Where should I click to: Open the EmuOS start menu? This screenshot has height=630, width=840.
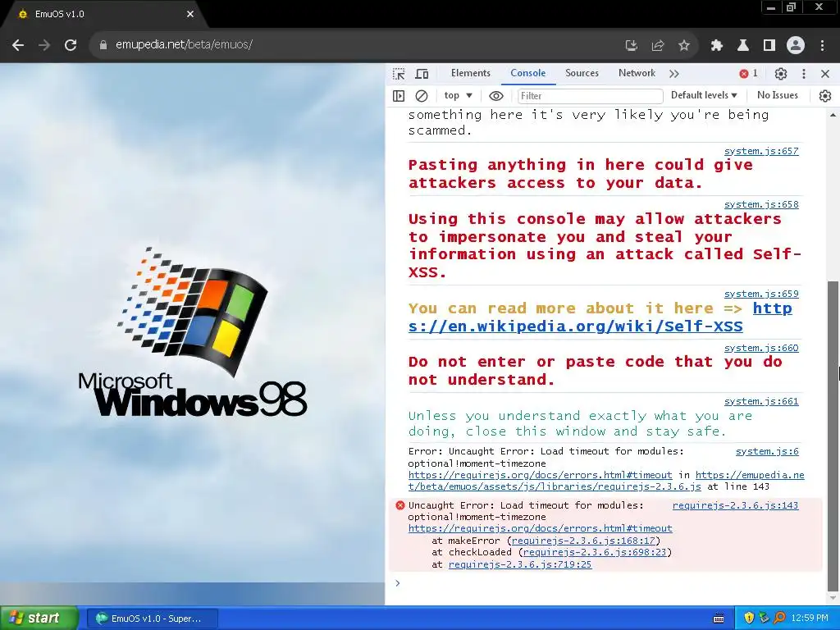[x=39, y=619]
